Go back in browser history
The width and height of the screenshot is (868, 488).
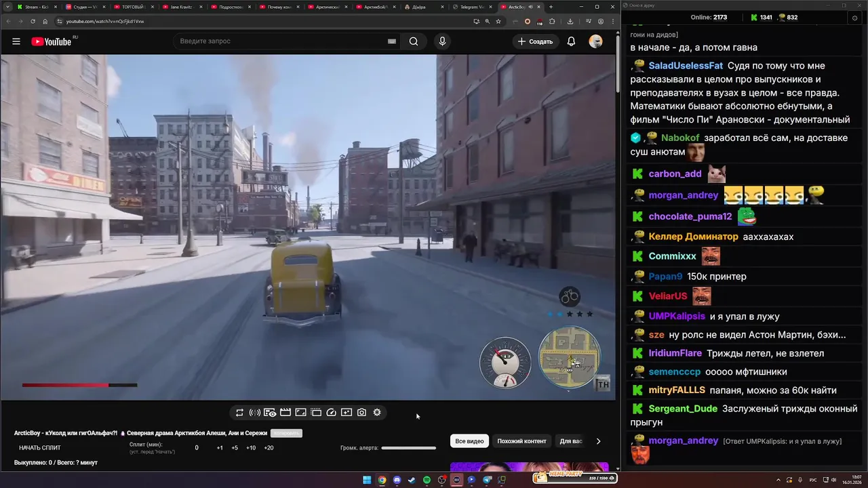click(x=8, y=21)
